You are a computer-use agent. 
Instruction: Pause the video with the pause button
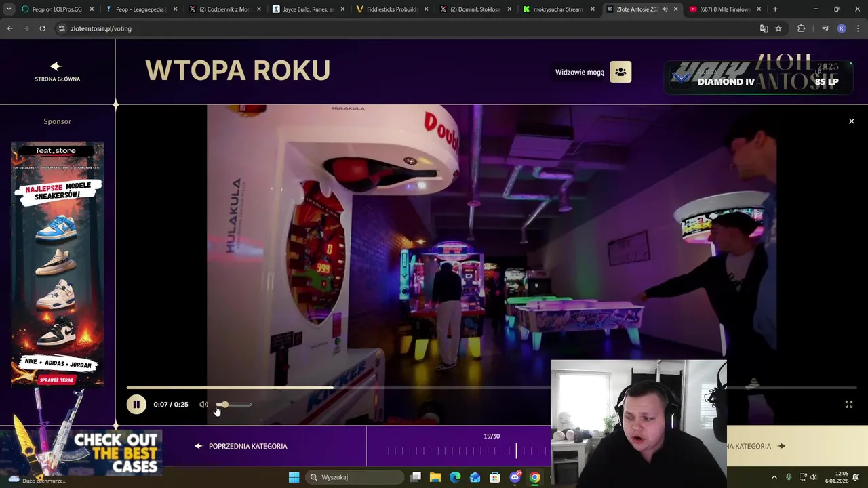(136, 405)
